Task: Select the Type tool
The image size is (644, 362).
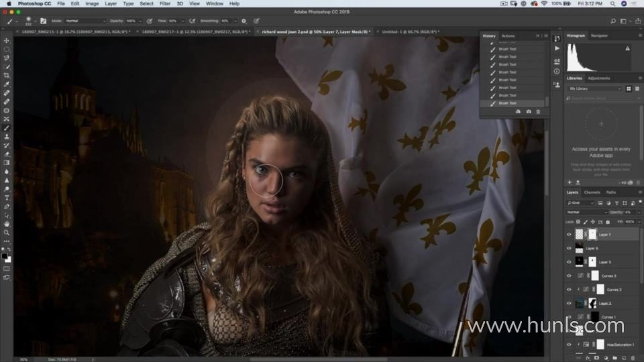Action: [x=7, y=198]
